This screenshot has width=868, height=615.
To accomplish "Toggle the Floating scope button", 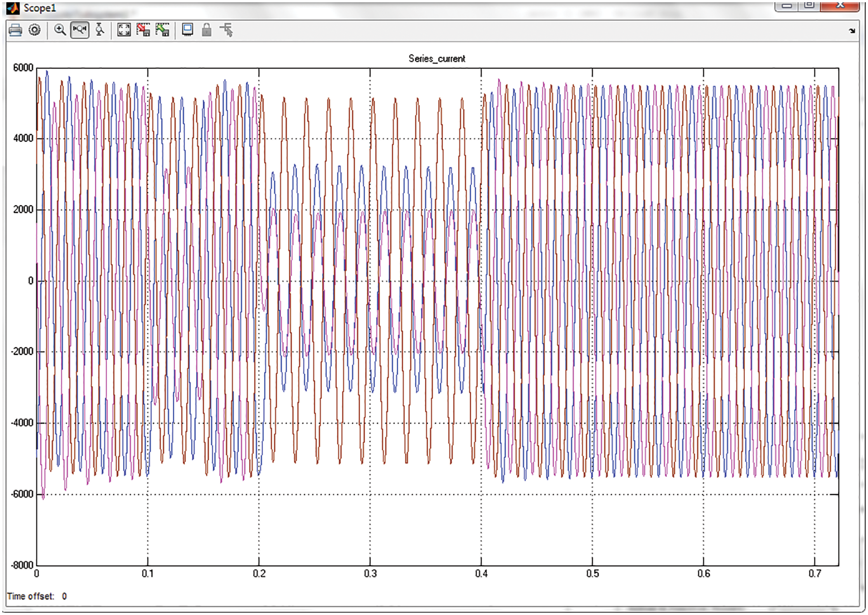I will tap(187, 30).
